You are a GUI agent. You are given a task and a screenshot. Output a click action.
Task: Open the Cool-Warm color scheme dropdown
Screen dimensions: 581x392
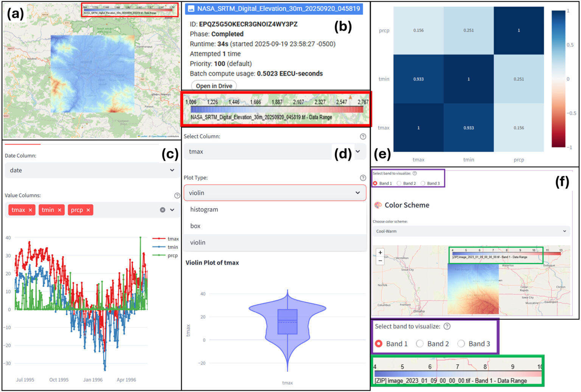(471, 231)
